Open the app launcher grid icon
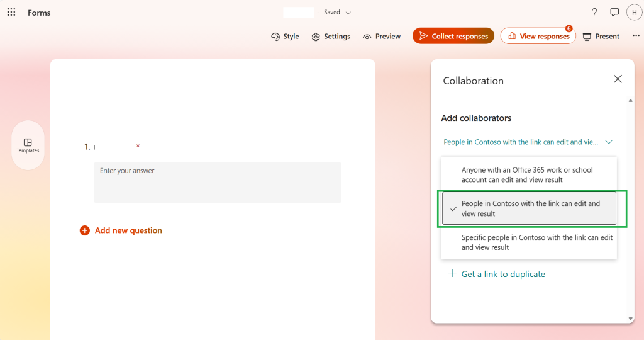Image resolution: width=644 pixels, height=340 pixels. [11, 13]
